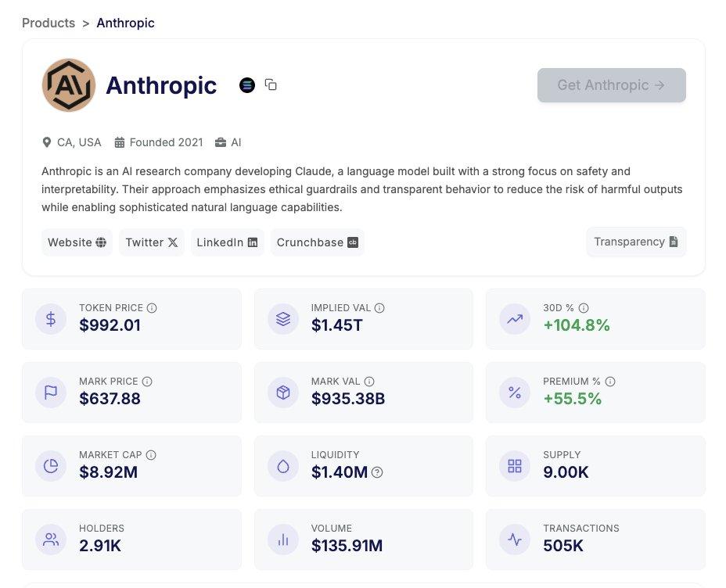Copy the Anthropic token address
The width and height of the screenshot is (726, 588).
(271, 84)
